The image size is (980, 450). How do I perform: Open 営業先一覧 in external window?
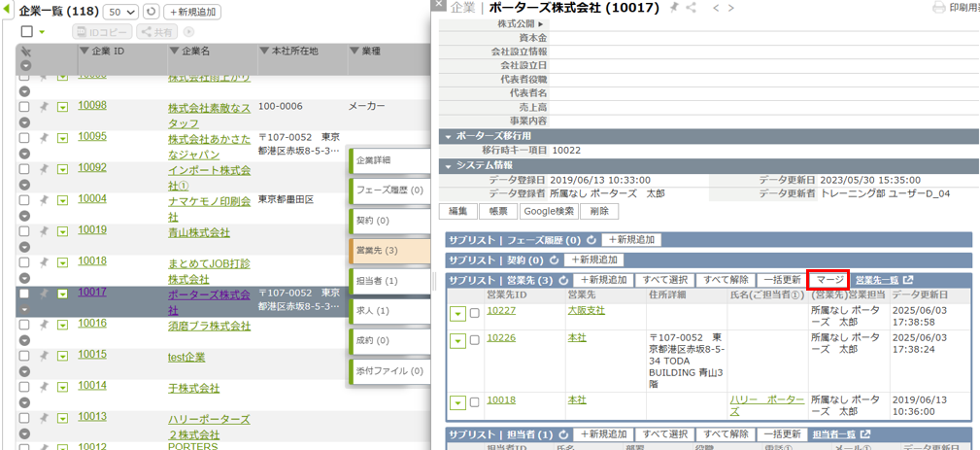pyautogui.click(x=908, y=280)
